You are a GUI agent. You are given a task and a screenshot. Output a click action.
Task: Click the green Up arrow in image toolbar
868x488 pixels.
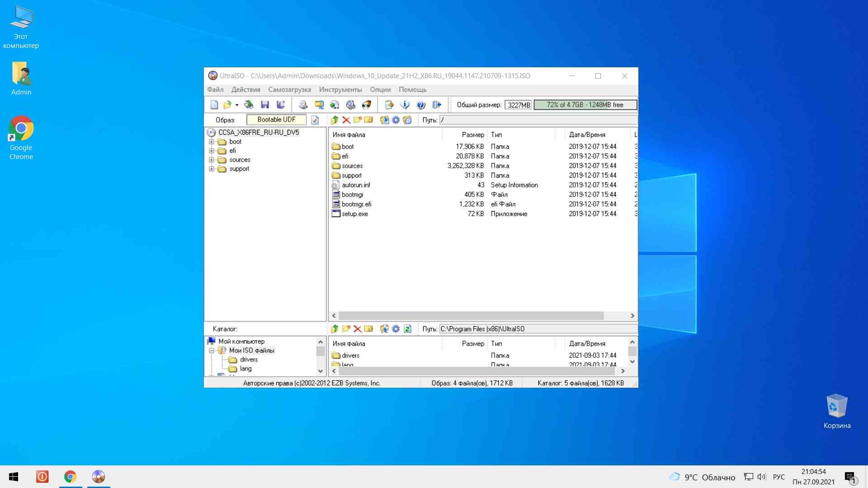tap(335, 120)
